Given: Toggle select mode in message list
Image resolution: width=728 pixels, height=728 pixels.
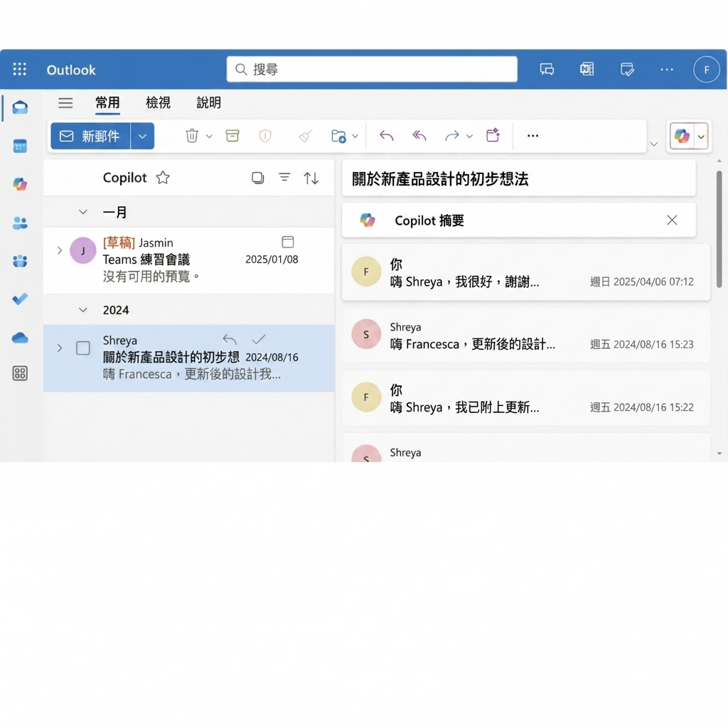Looking at the screenshot, I should point(257,178).
